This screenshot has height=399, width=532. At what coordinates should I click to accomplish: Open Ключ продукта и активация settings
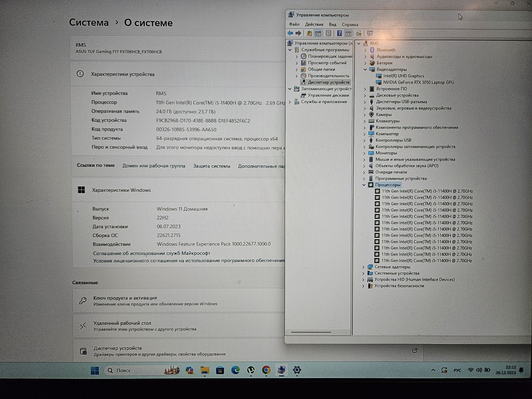click(x=178, y=301)
